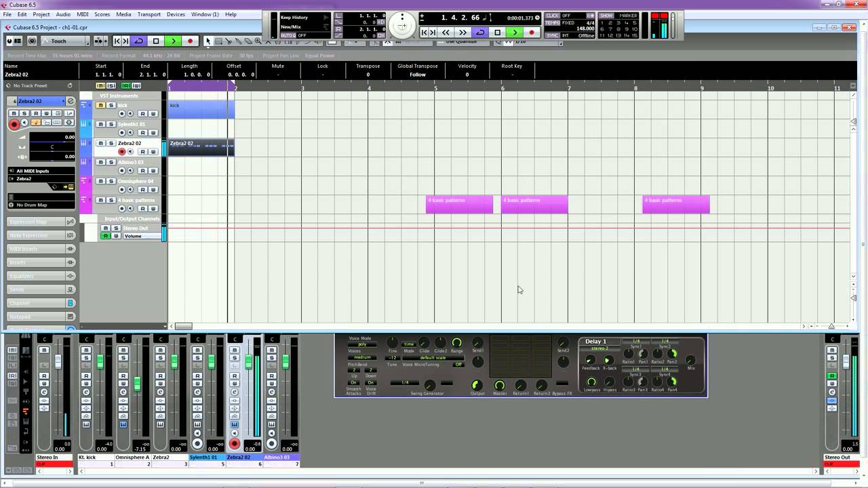Click the Record button on transport panel
Screen dimensions: 868x488
[532, 32]
